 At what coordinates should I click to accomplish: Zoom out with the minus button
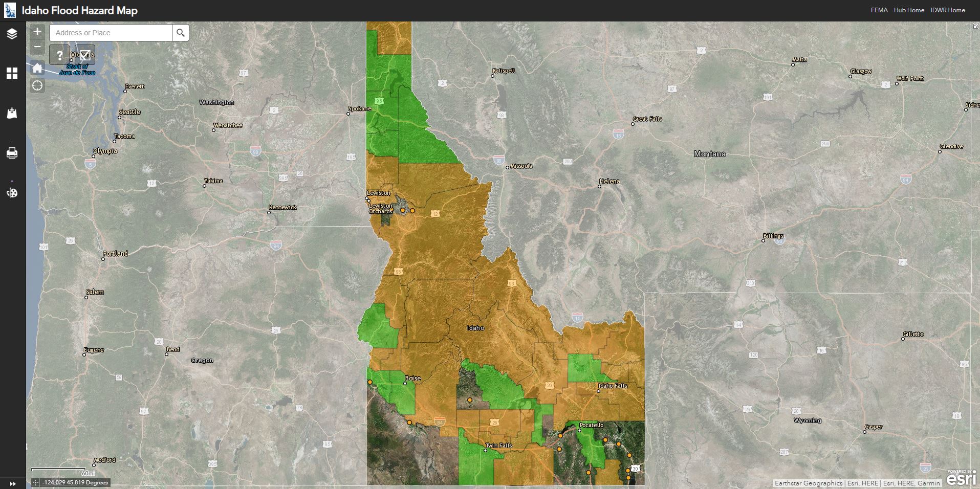(37, 47)
